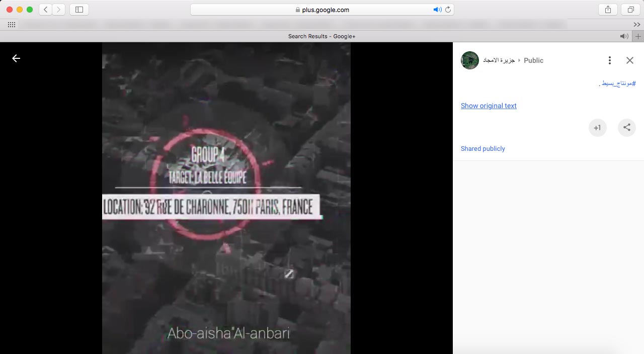Mute audio from the address bar speaker icon
The image size is (644, 354).
(437, 10)
